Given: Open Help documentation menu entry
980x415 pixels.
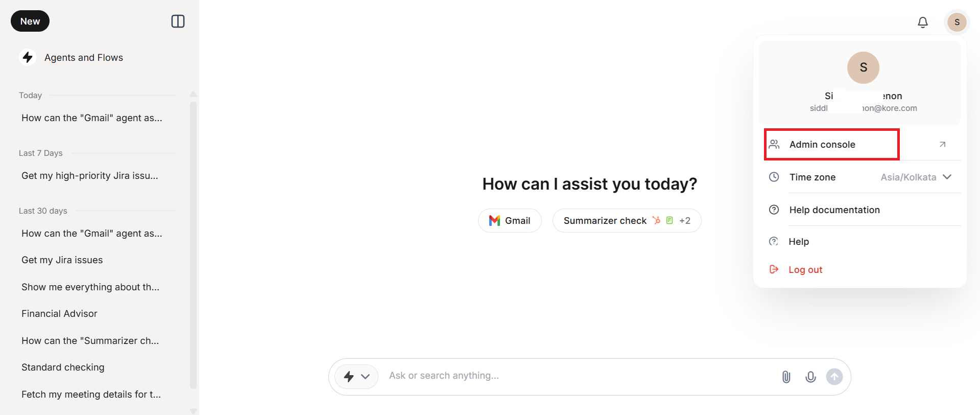Looking at the screenshot, I should [x=834, y=210].
